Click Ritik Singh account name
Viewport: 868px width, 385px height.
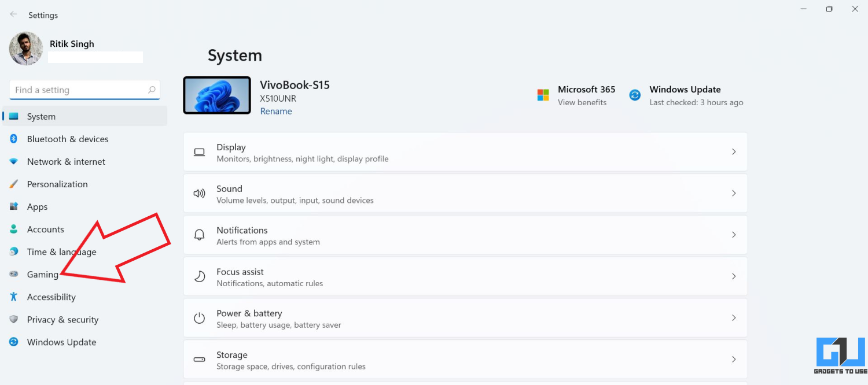pyautogui.click(x=72, y=44)
